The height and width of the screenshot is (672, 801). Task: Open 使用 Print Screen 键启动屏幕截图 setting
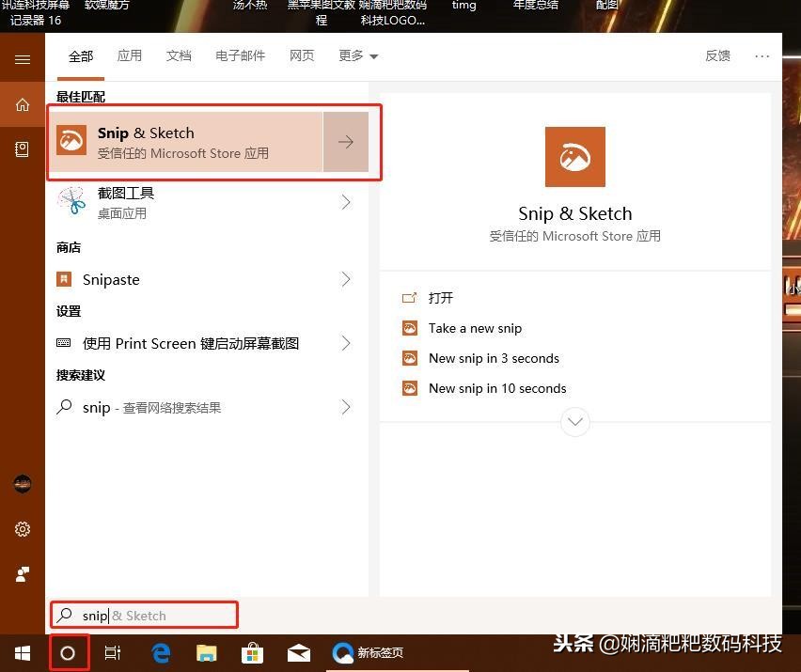207,343
